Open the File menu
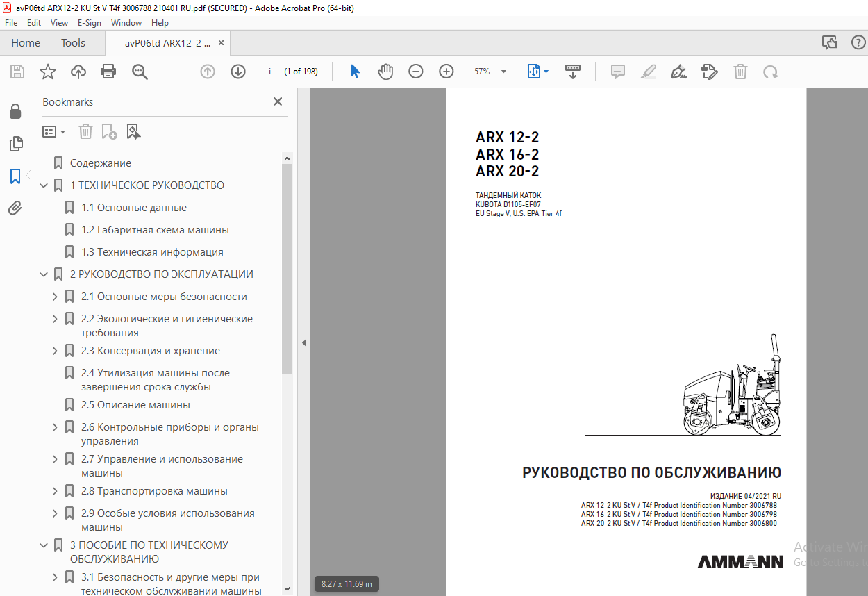The image size is (868, 596). 12,22
